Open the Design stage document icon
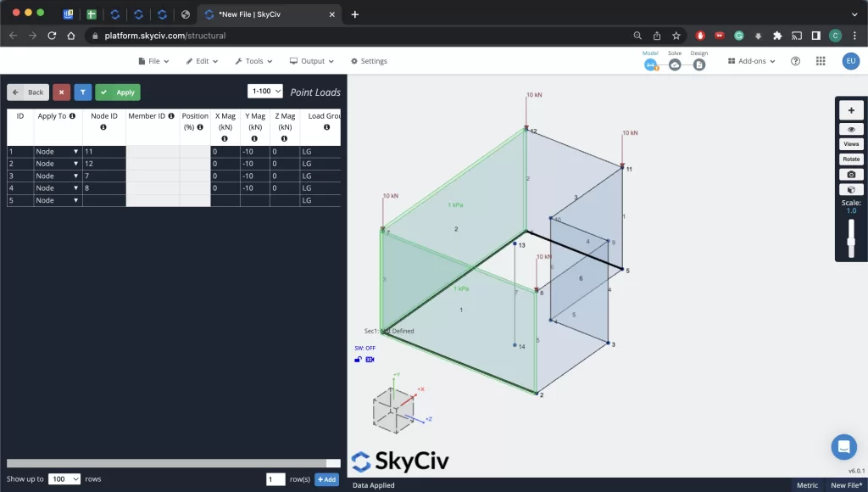This screenshot has width=868, height=492. [699, 64]
